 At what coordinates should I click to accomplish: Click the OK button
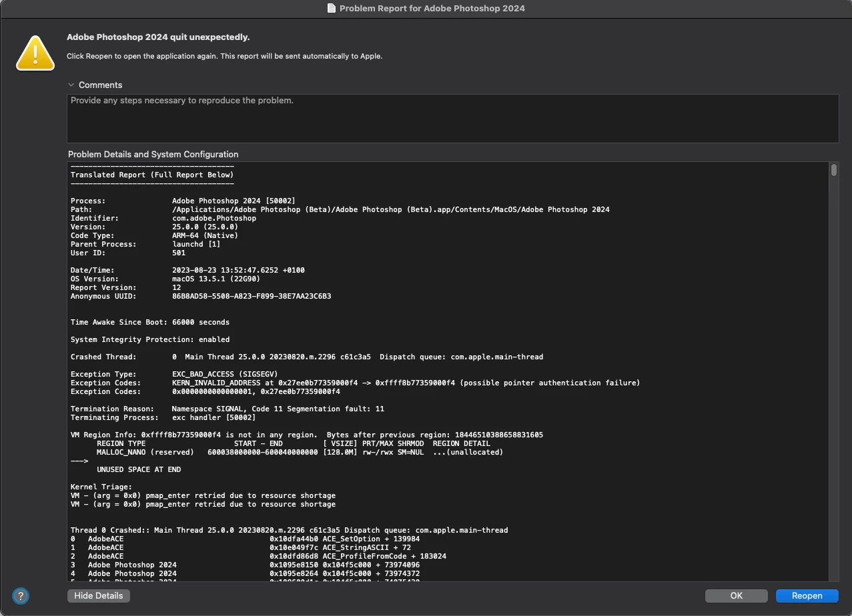click(736, 595)
